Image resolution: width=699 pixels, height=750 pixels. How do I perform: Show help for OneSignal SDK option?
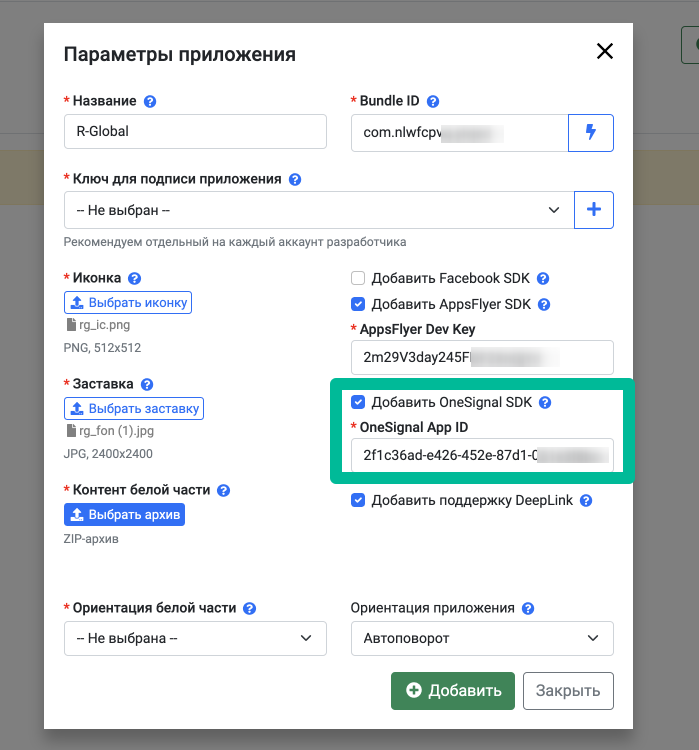tap(545, 403)
